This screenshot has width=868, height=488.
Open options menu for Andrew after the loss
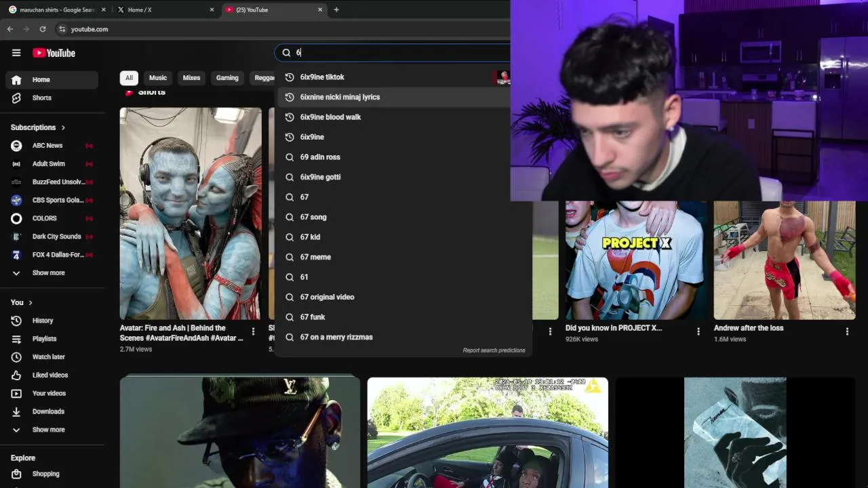pyautogui.click(x=847, y=331)
